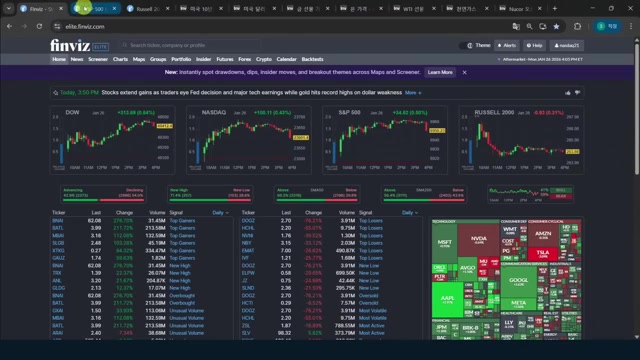Click the AAPL tile in heat map
Screen dimensions: 640x360
pyautogui.click(x=447, y=300)
